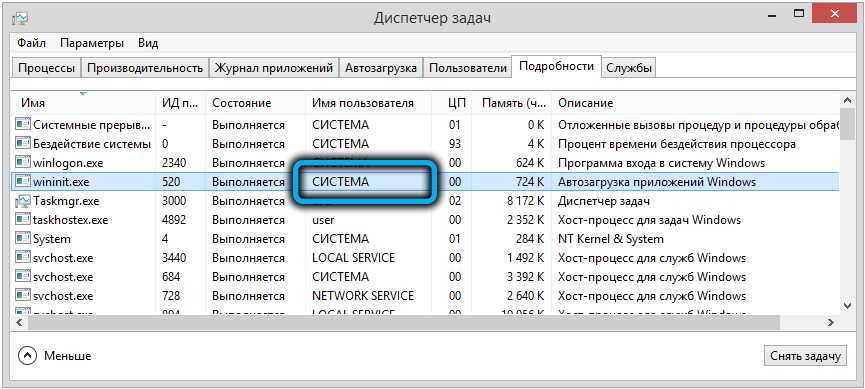The width and height of the screenshot is (865, 389).
Task: Select the System process name
Action: [x=52, y=239]
